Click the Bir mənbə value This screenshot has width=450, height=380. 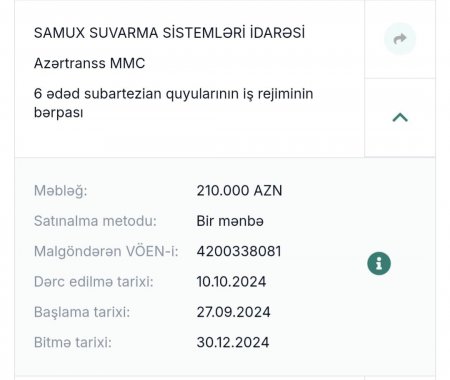230,221
